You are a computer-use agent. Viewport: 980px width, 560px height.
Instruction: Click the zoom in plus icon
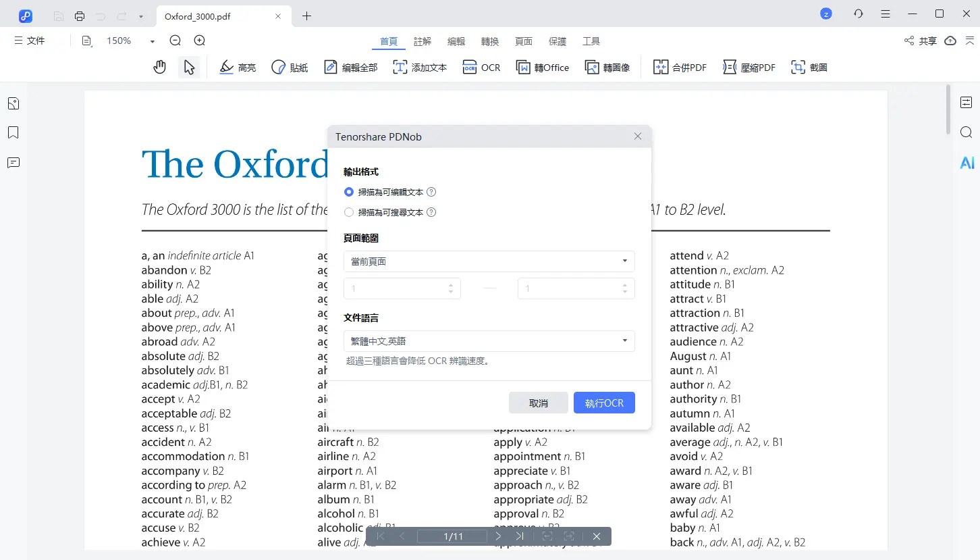200,41
